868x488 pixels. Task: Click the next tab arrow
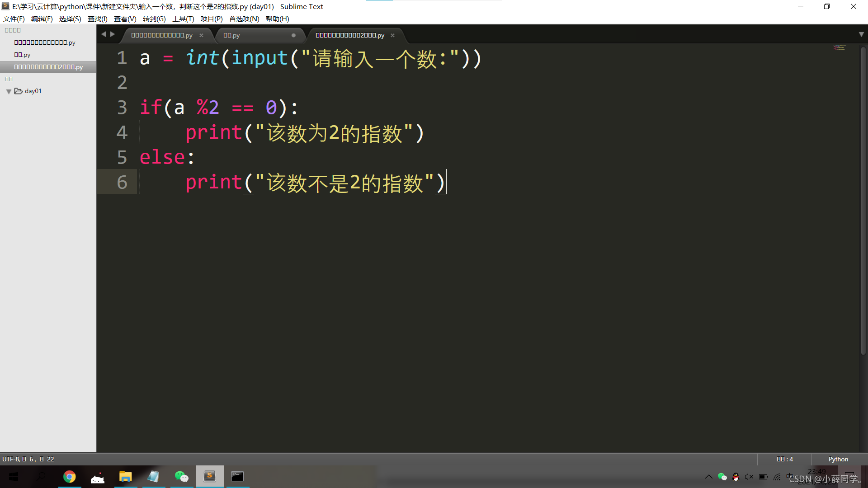coord(113,34)
